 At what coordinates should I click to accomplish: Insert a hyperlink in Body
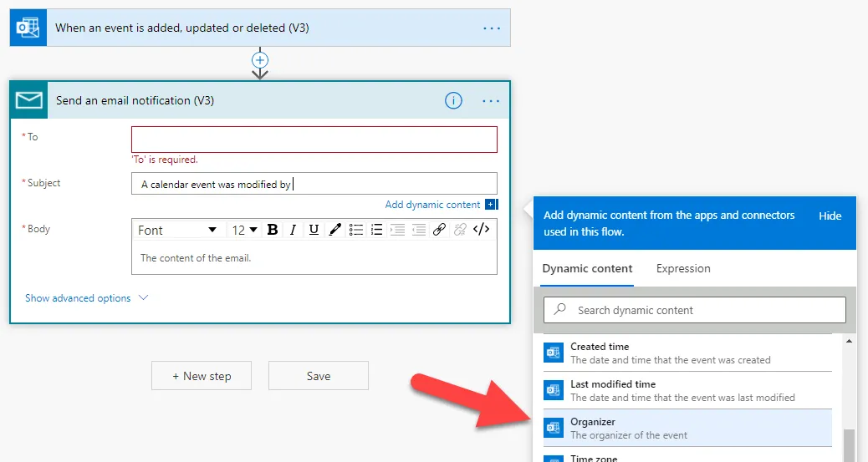click(x=440, y=230)
